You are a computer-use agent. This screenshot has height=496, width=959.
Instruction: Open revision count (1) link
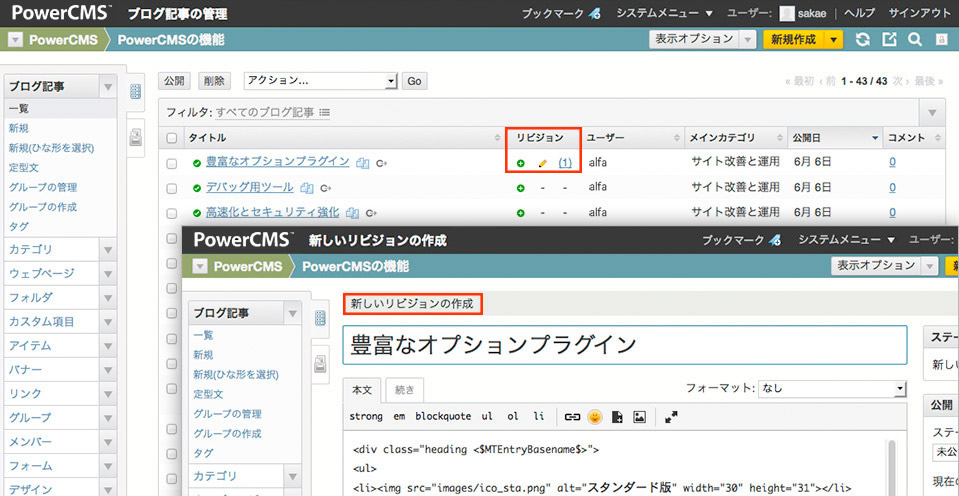coord(565,163)
